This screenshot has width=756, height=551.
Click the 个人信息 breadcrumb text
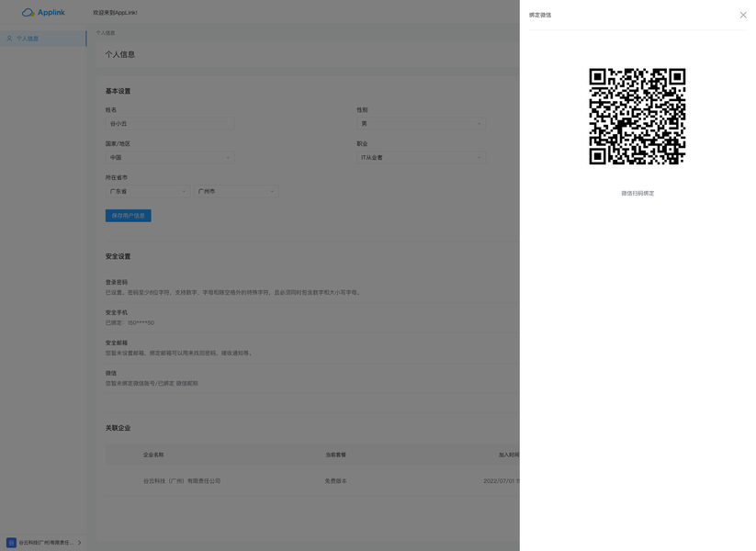coord(105,33)
